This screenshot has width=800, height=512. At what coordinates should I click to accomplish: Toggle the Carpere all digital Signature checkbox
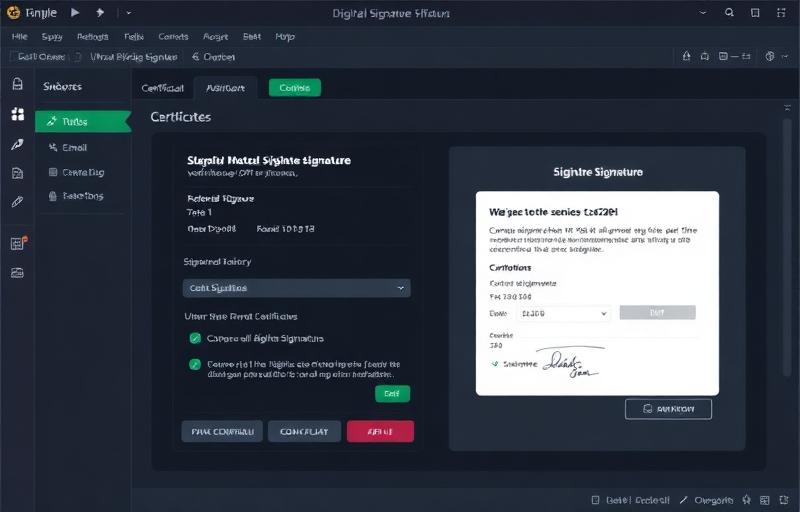pos(195,338)
